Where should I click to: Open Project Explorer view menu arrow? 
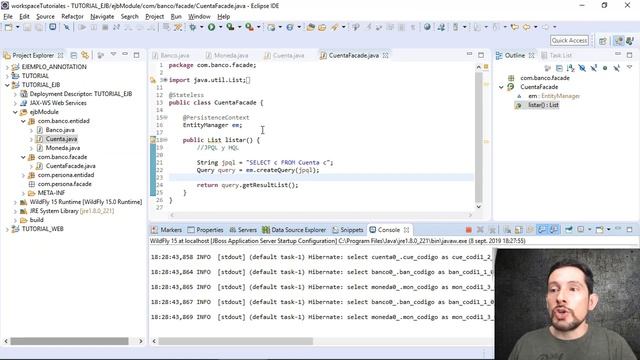(x=113, y=55)
